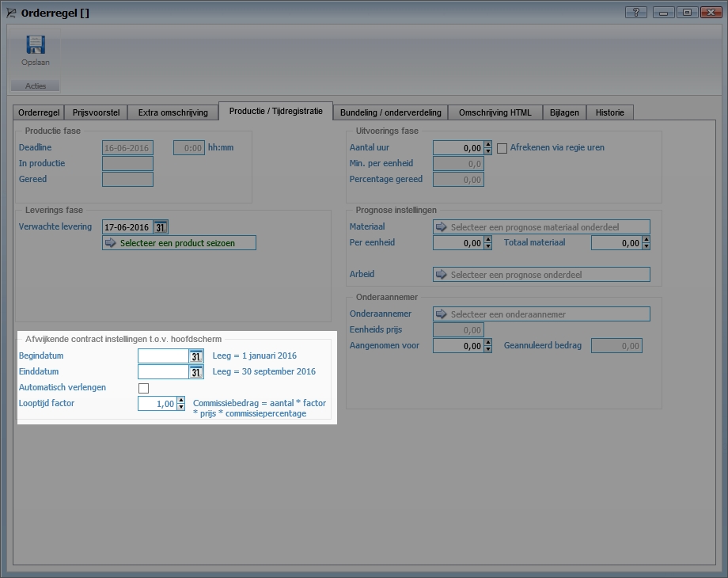
Task: Toggle the Automatisch verlengen checkbox
Action: (x=143, y=388)
